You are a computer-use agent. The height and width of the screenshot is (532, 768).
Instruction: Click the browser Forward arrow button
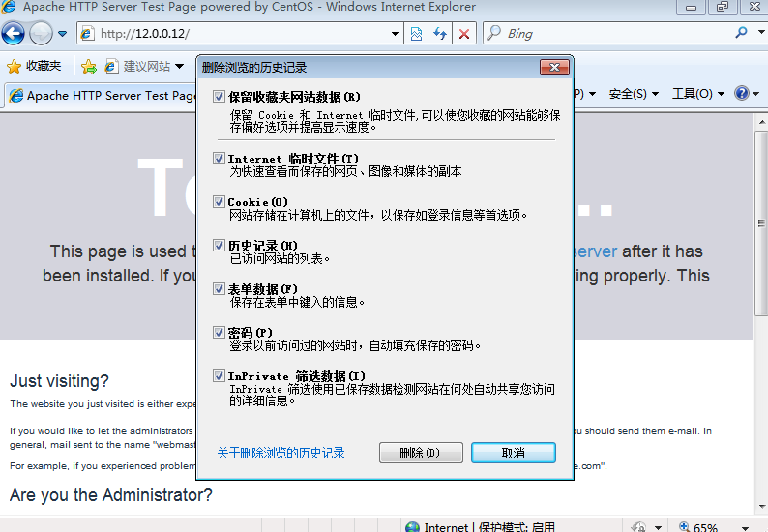[41, 33]
